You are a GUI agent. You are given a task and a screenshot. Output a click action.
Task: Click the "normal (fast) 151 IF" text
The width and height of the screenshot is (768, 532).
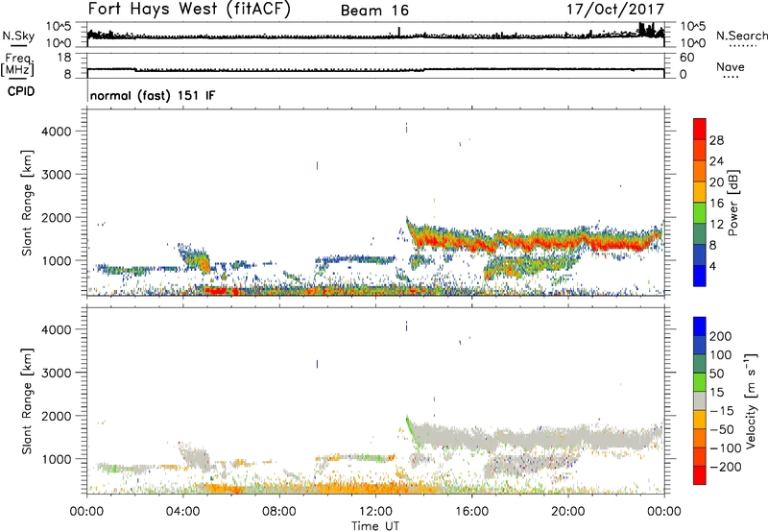pyautogui.click(x=153, y=95)
